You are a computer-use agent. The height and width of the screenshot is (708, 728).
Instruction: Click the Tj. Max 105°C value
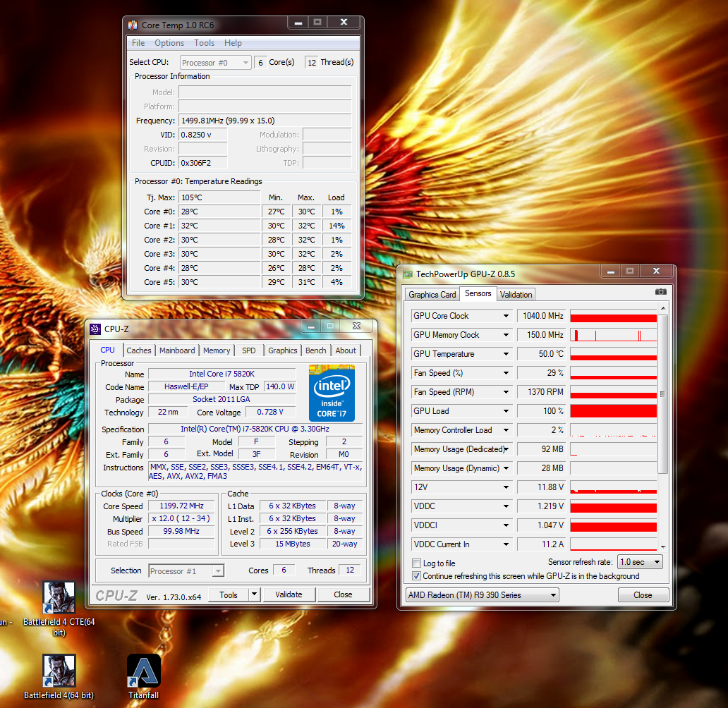point(219,197)
